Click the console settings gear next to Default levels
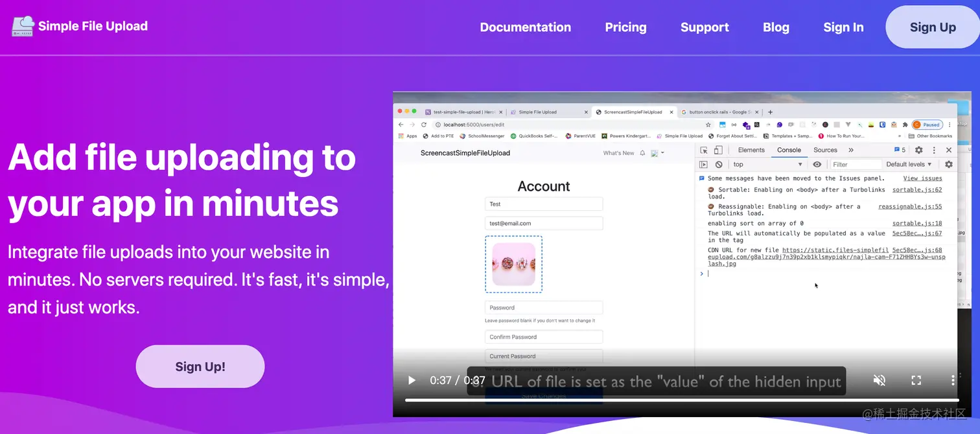Image resolution: width=980 pixels, height=434 pixels. coord(949,165)
